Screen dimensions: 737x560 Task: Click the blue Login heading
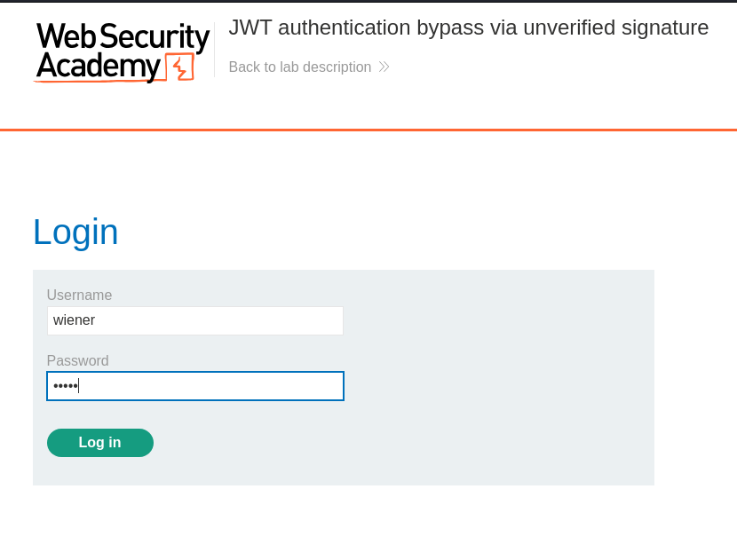click(75, 233)
